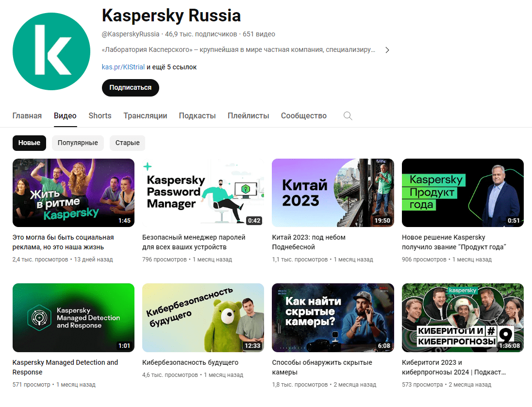The height and width of the screenshot is (407, 532).
Task: Click the Kaspersky channel avatar logo
Action: [x=51, y=51]
